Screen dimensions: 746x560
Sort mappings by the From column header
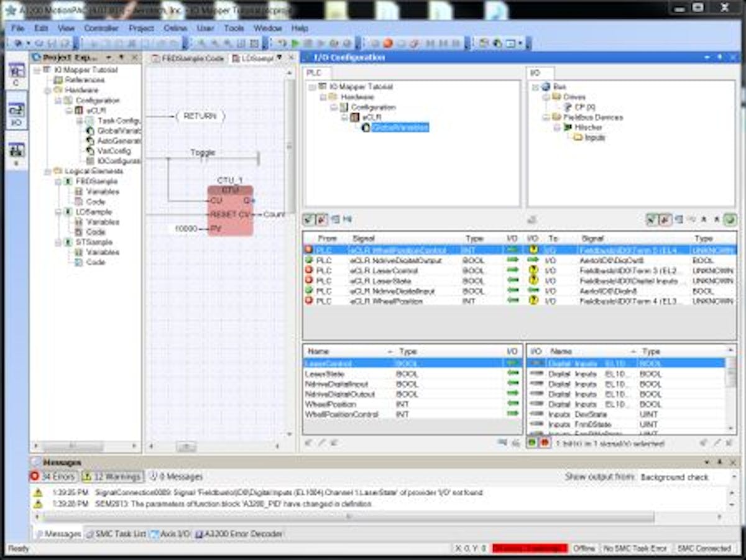click(x=327, y=238)
